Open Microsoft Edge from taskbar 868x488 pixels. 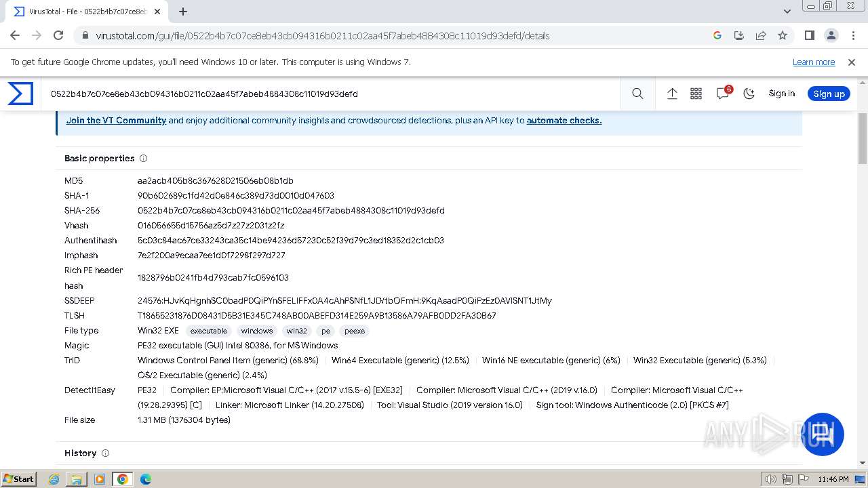[146, 479]
